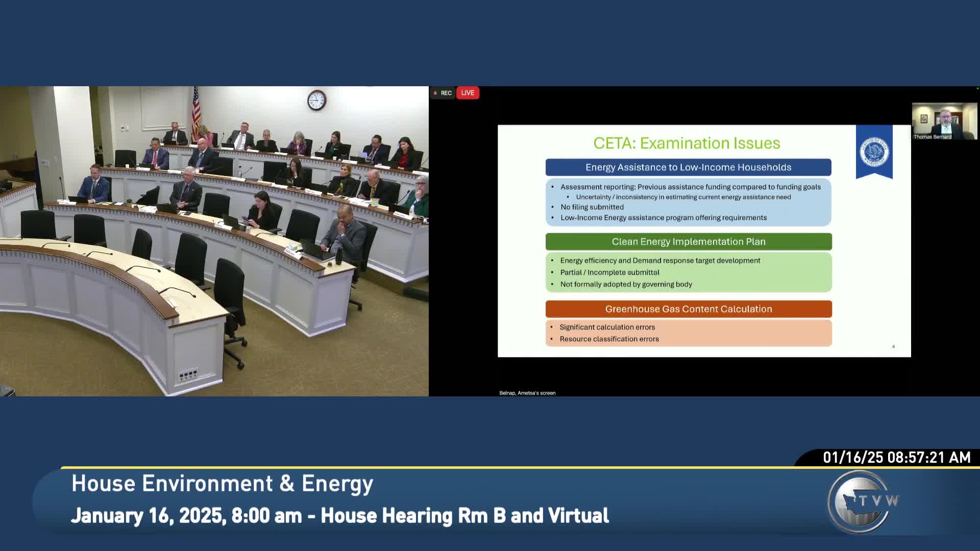The width and height of the screenshot is (980, 551).
Task: Click the REC recording indicator
Action: pyautogui.click(x=445, y=92)
